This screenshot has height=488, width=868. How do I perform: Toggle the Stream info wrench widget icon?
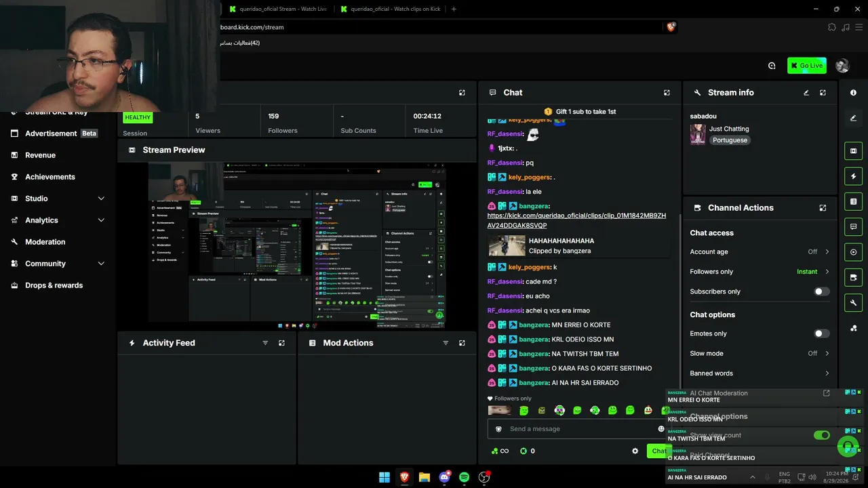(x=853, y=302)
